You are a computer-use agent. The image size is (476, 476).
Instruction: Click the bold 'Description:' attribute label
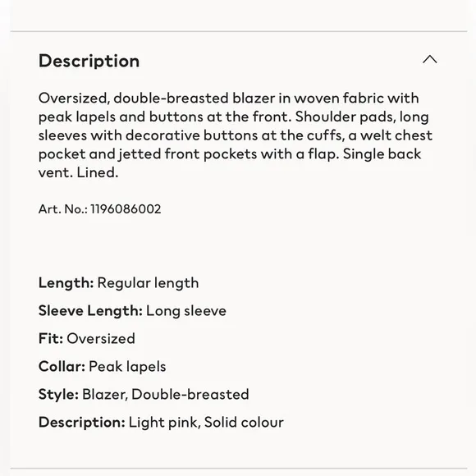click(82, 423)
